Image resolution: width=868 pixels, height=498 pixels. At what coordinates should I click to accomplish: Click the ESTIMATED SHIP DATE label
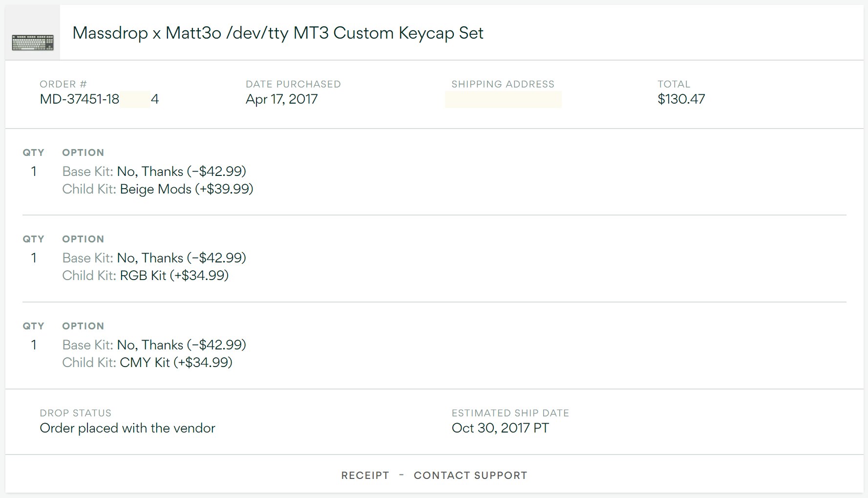510,413
